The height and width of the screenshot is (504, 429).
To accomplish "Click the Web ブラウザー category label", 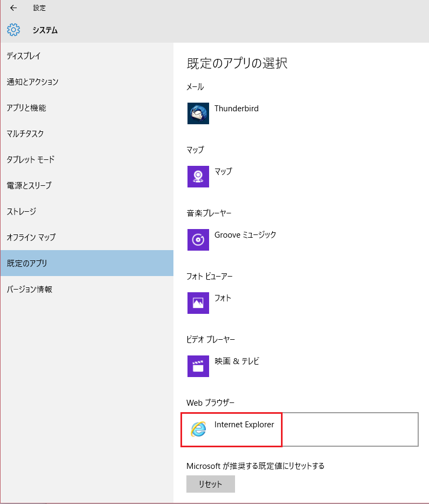I will (x=210, y=403).
